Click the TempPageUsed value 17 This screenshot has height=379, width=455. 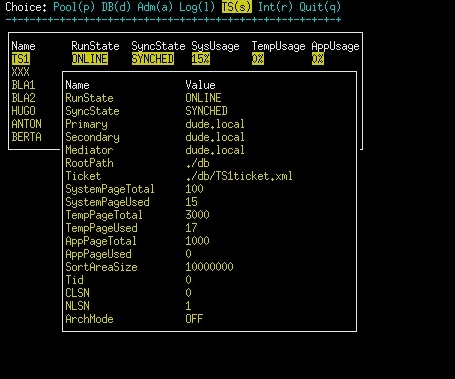191,228
